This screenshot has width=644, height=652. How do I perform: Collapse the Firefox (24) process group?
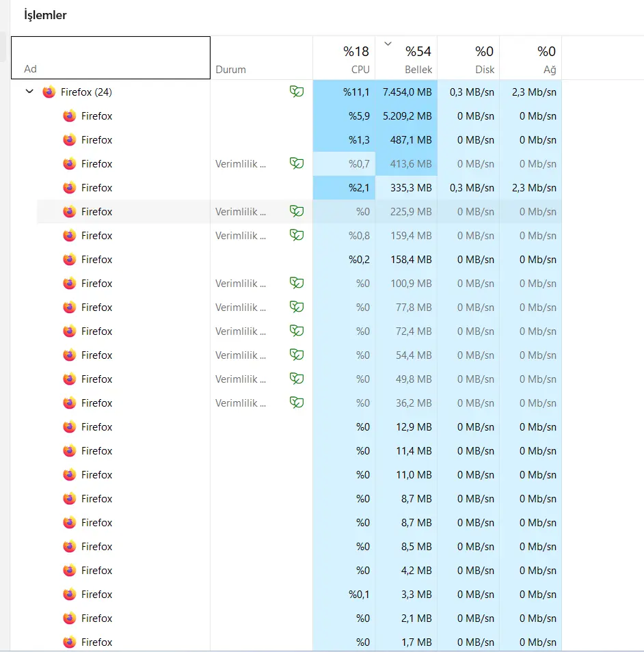click(29, 92)
